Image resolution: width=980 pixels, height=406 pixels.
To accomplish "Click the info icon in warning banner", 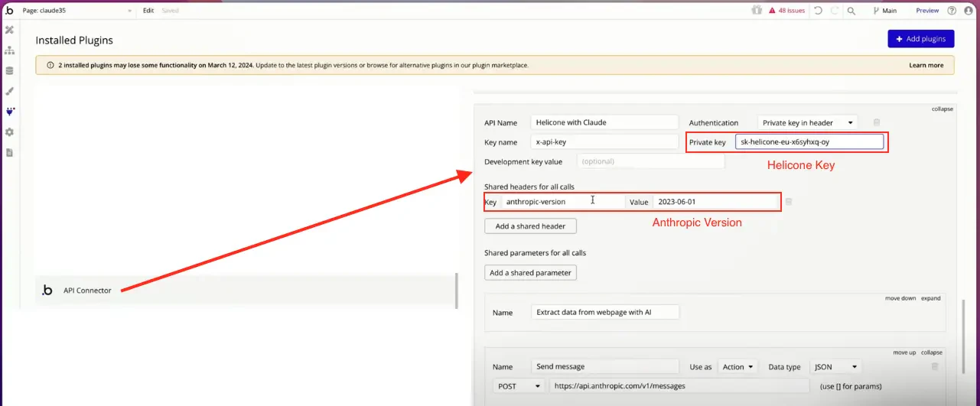I will tap(50, 65).
